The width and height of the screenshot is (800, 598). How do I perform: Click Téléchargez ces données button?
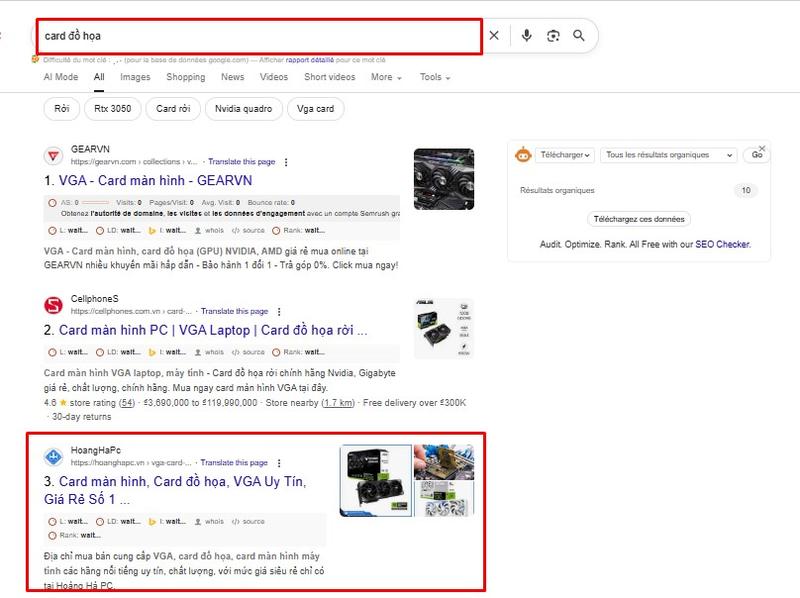pos(639,219)
